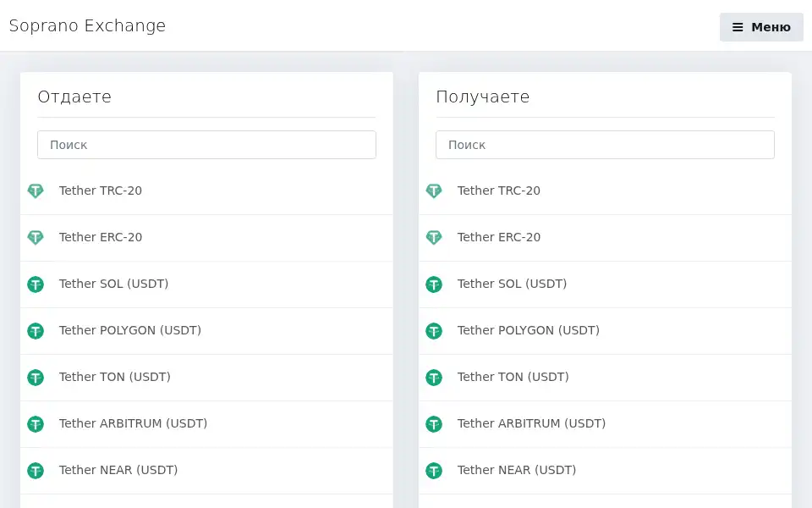
Task: Pick 'Tether NEAR (USDT)' text under Получаете
Action: 517,471
